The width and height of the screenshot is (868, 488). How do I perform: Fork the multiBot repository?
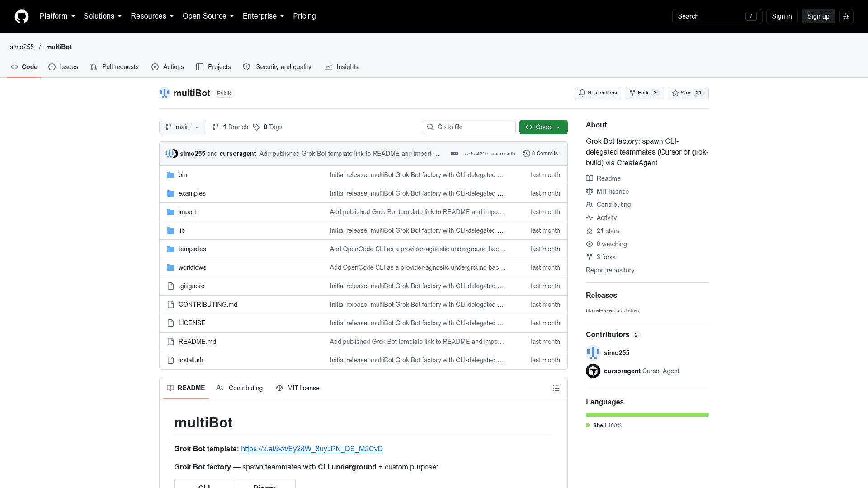click(x=644, y=93)
